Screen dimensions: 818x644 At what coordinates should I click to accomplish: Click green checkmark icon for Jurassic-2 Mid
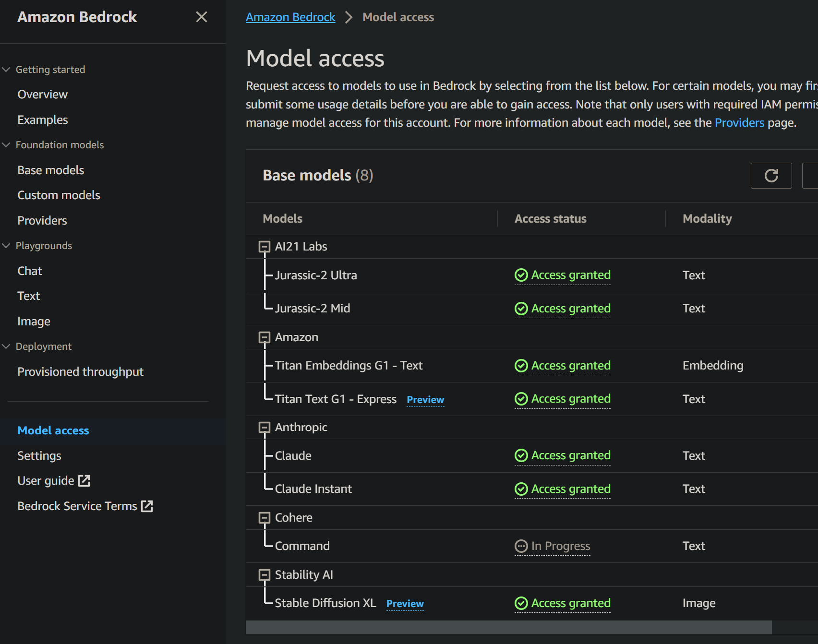pyautogui.click(x=521, y=309)
